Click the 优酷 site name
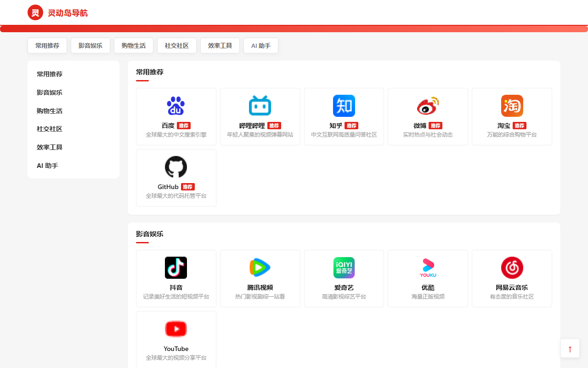Image resolution: width=588 pixels, height=368 pixels. (428, 287)
